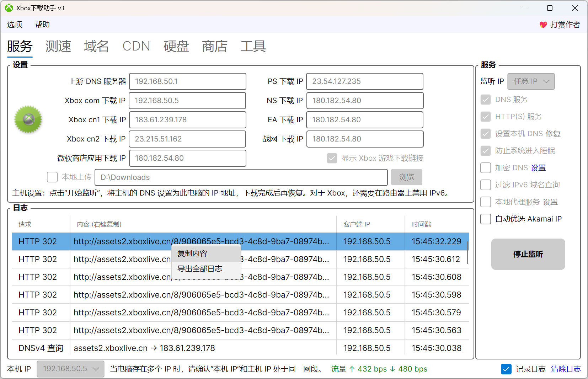Screen dimensions: 588x379
Task: Switch to the 硬盘 tab
Action: [176, 46]
